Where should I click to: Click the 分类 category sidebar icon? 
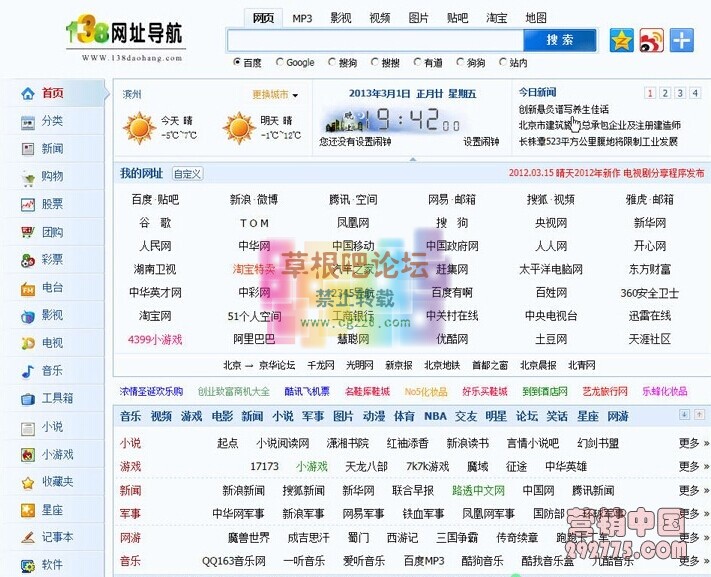tap(28, 122)
